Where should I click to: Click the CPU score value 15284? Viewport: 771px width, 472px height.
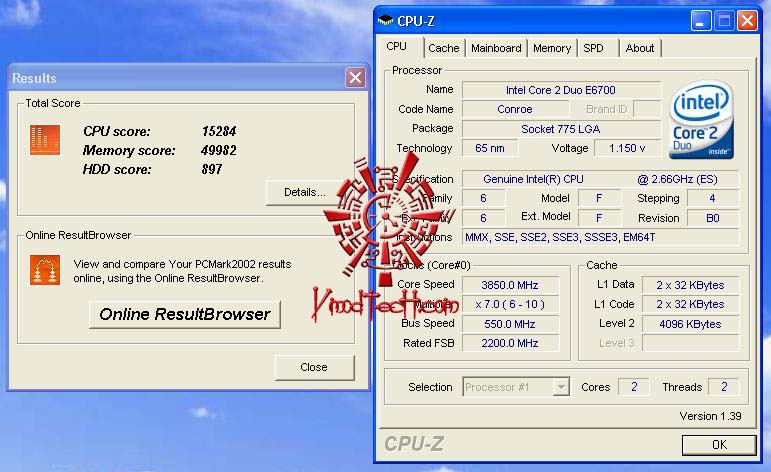click(x=219, y=131)
